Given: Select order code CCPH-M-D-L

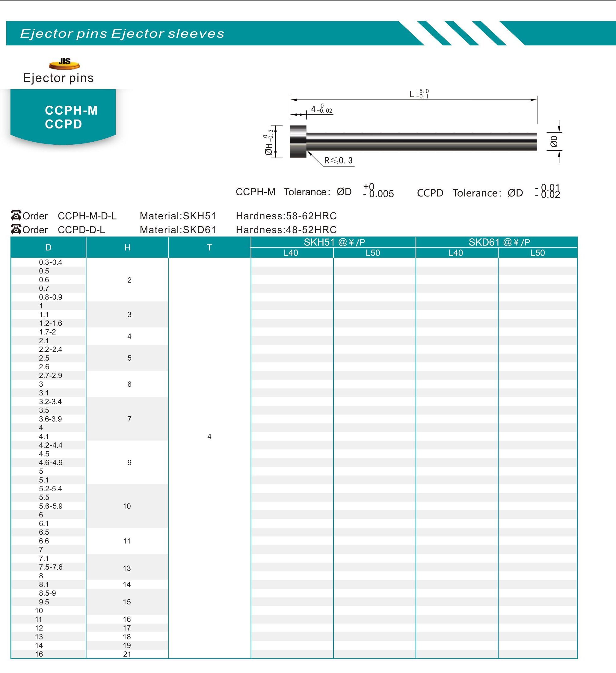Looking at the screenshot, I should 87,216.
